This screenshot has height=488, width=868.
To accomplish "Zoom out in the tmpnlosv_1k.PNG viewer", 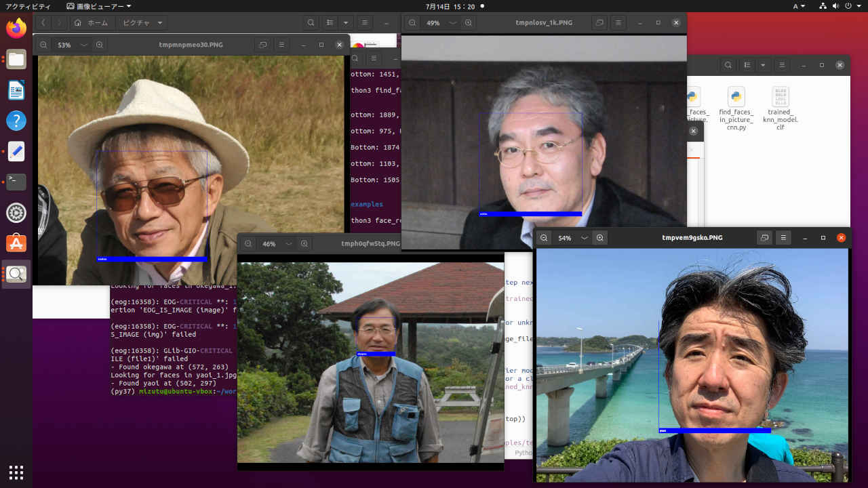I will 412,23.
